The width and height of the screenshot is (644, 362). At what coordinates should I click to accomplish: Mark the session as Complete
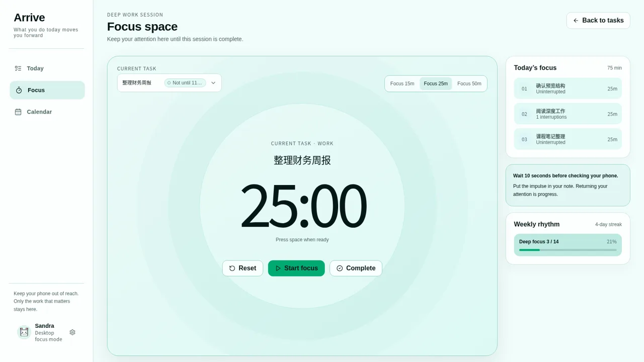point(356,268)
